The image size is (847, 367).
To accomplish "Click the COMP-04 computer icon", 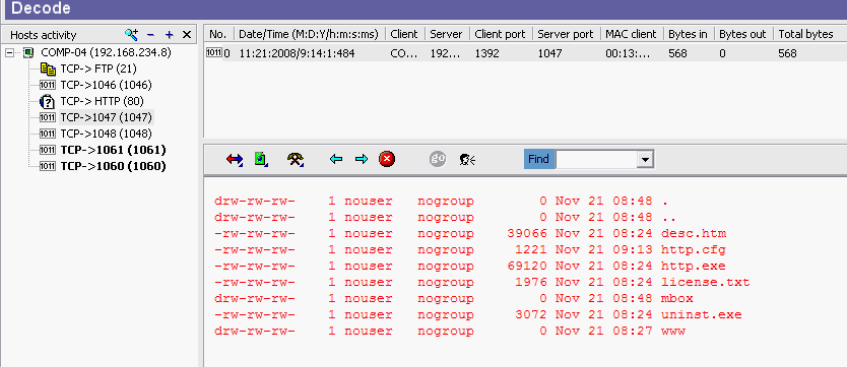I will click(28, 53).
